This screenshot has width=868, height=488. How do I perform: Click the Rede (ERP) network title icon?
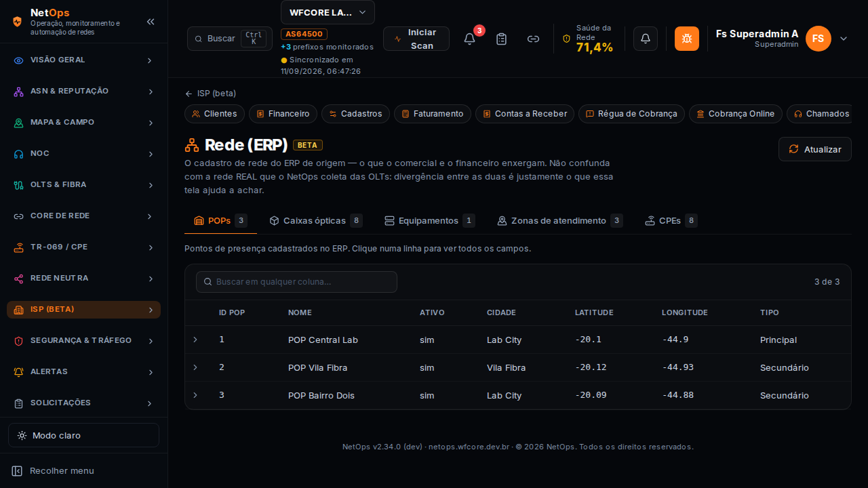(x=192, y=145)
